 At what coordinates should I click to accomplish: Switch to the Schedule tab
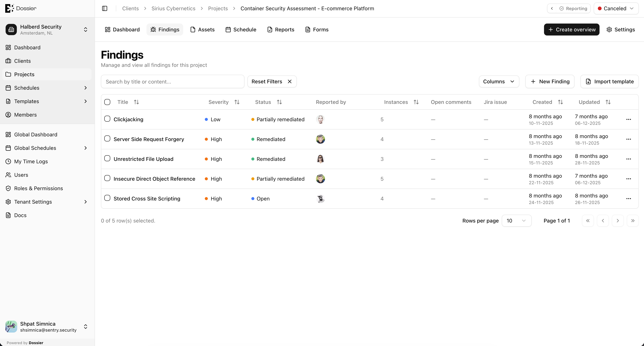[241, 30]
